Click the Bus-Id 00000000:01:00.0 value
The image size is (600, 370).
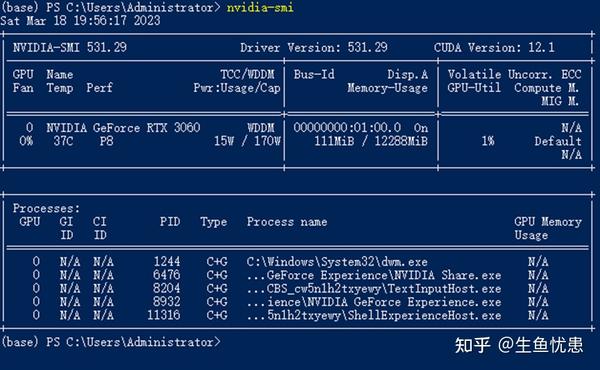click(x=347, y=127)
